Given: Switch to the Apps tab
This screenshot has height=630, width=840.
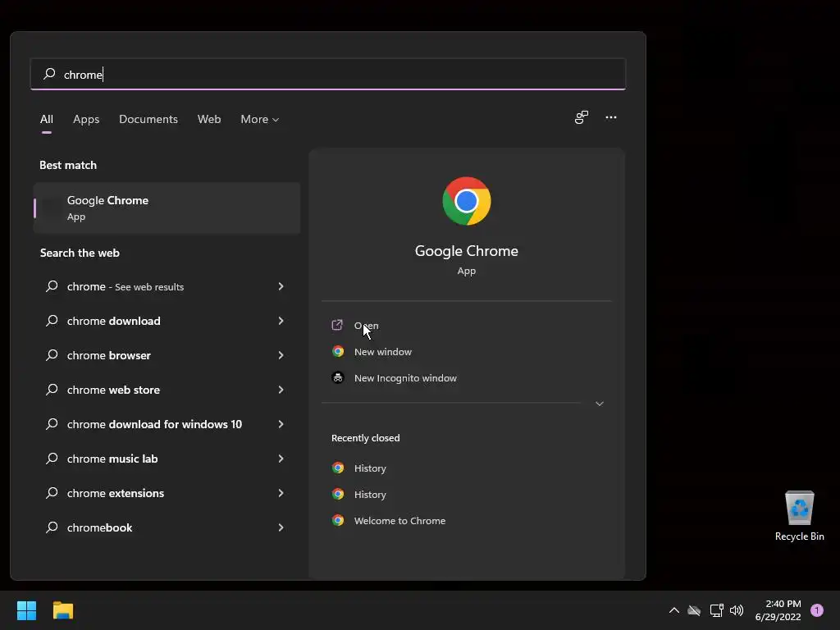Looking at the screenshot, I should pos(86,120).
